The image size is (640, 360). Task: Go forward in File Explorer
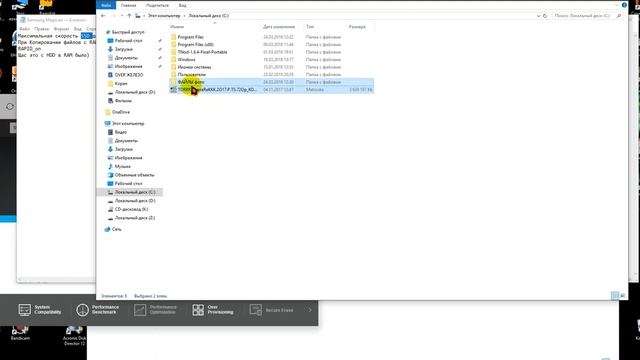point(113,16)
